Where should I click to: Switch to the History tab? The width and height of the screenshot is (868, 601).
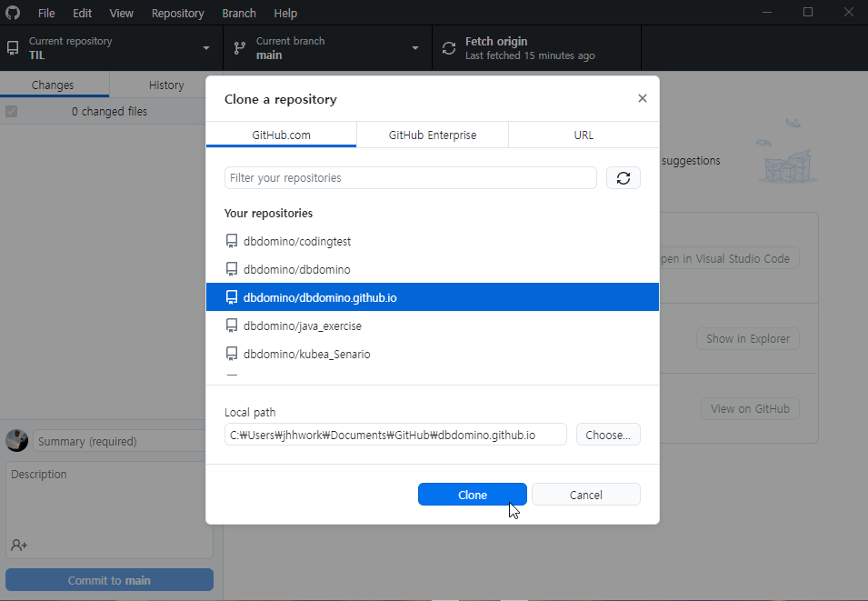click(x=166, y=85)
